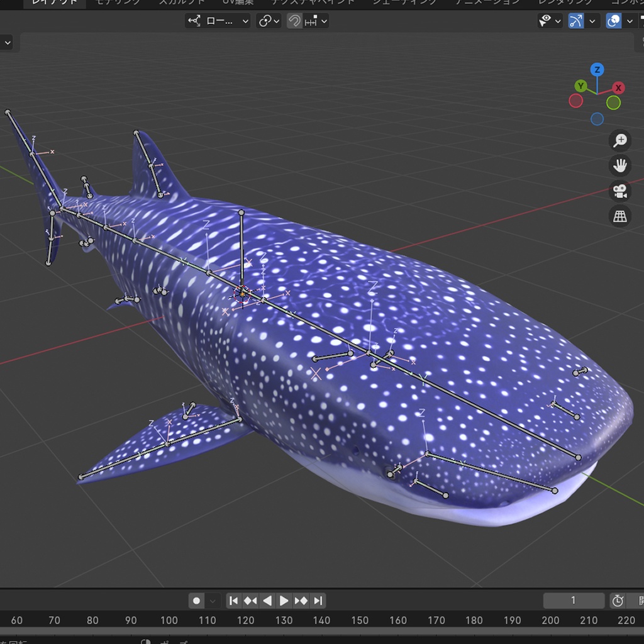Screen dimensions: 644x644
Task: Jump to the last frame button
Action: coord(318,601)
